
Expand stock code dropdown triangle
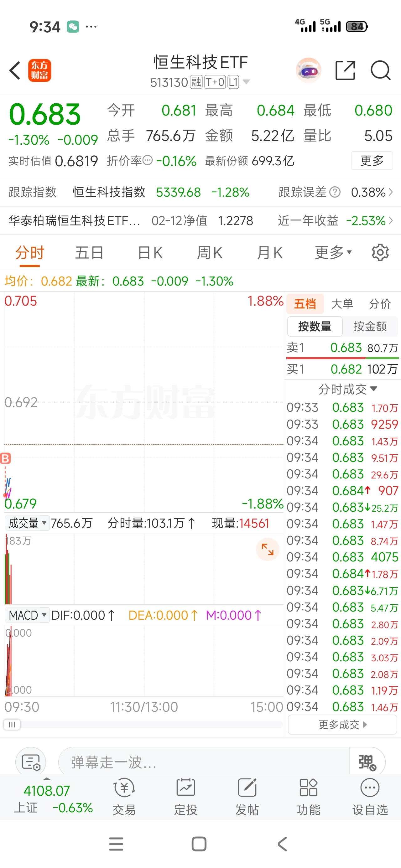point(246,82)
